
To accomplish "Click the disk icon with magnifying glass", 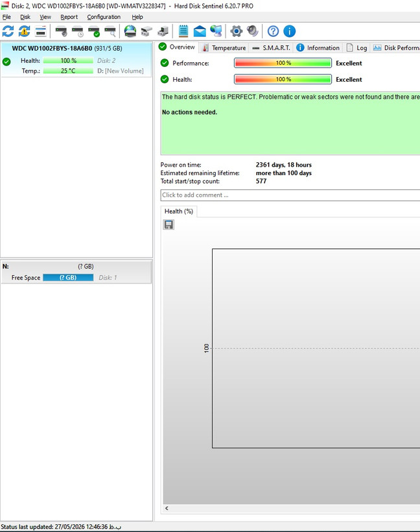I will tap(110, 31).
